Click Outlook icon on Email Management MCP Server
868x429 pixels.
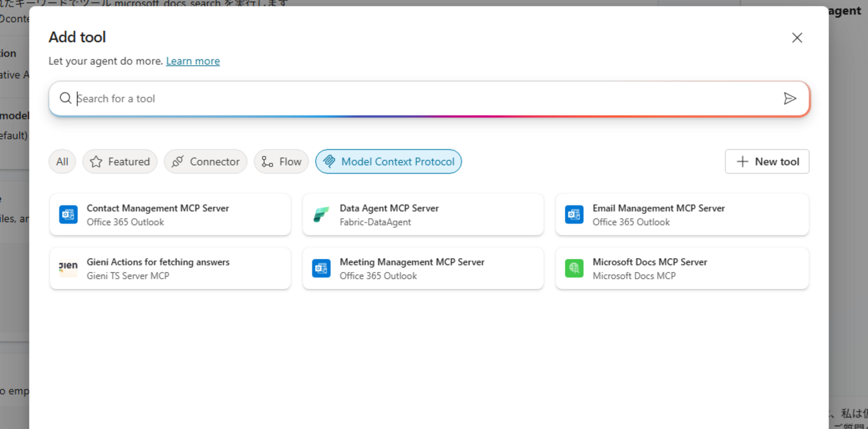tap(574, 215)
